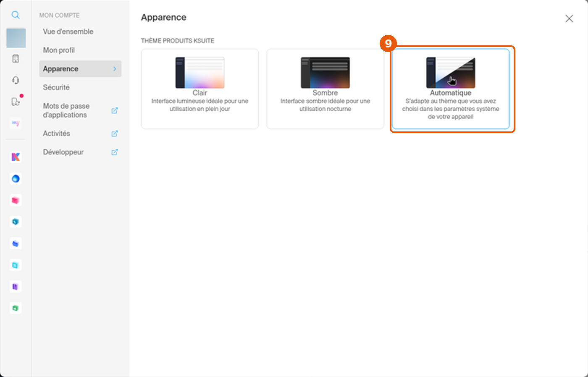Open the blue sphere app icon
This screenshot has height=377, width=588.
pyautogui.click(x=16, y=179)
